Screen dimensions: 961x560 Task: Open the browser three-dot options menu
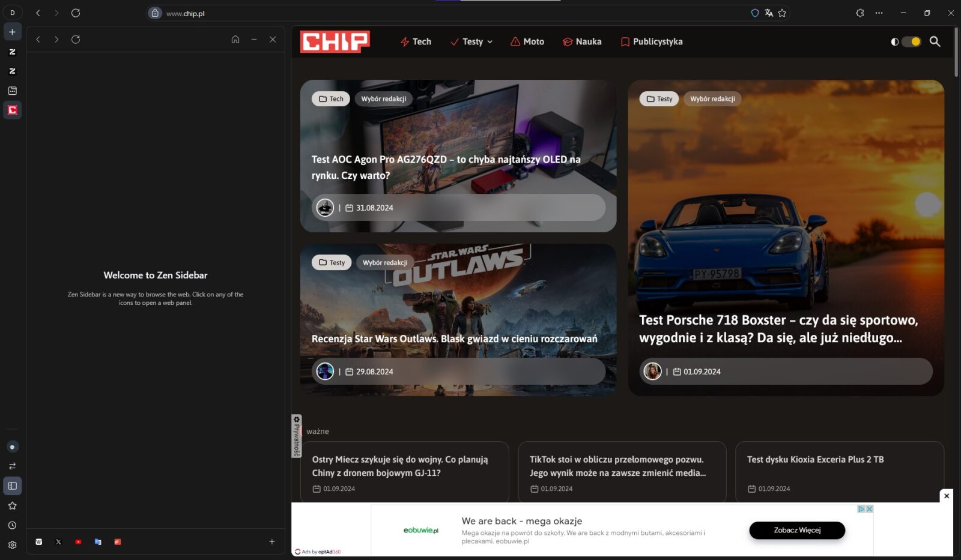click(x=879, y=13)
